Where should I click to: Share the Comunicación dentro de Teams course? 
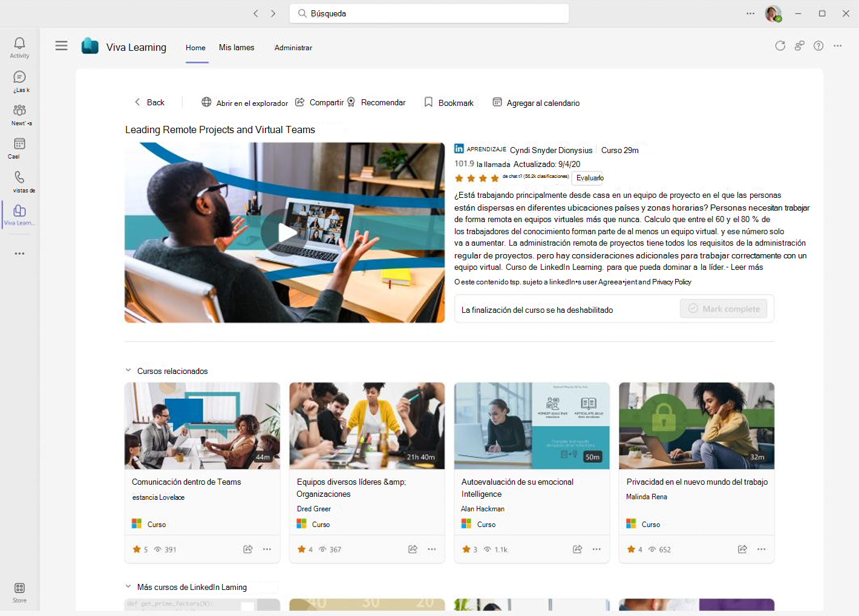[x=248, y=549]
